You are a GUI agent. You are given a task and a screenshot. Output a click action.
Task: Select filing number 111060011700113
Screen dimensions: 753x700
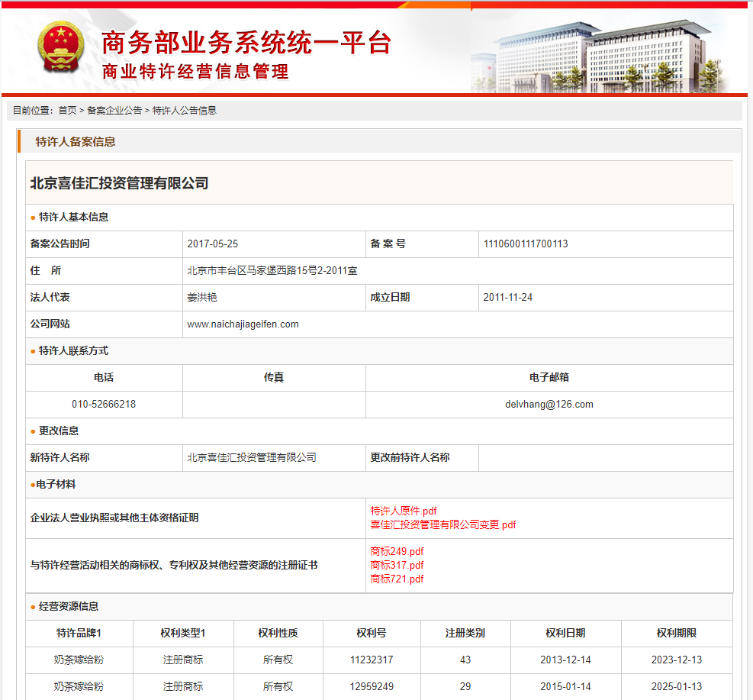coord(526,244)
